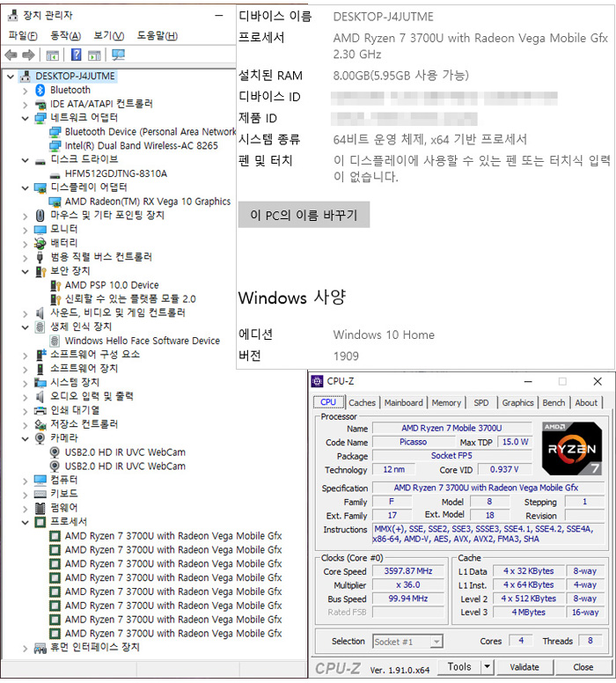Image resolution: width=616 pixels, height=683 pixels.
Task: Click the Intel Dual Band Wireless-AC 8265 icon
Action: (x=55, y=145)
